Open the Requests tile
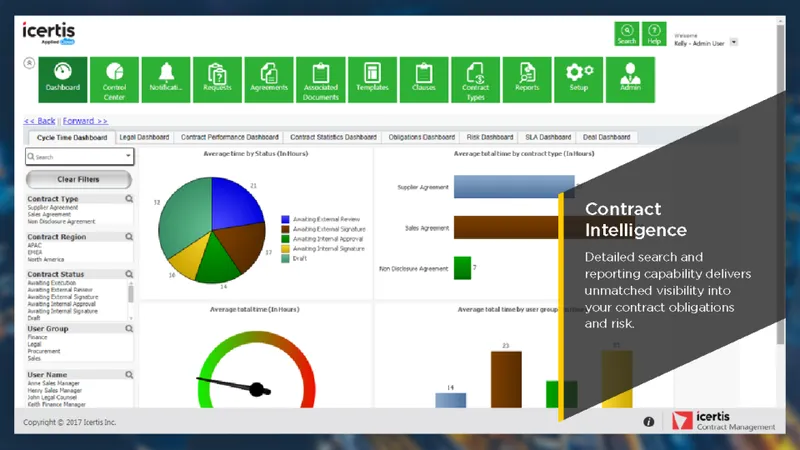 [x=217, y=80]
